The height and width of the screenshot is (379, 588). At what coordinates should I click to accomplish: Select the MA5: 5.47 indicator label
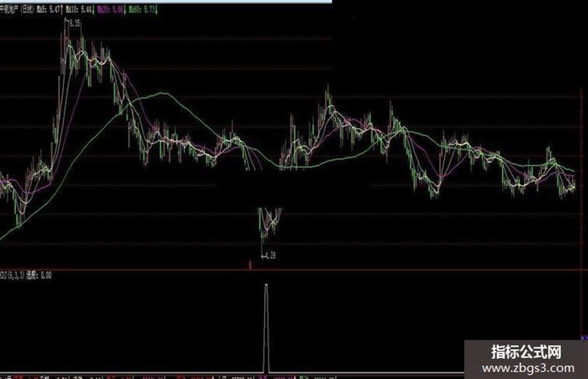[49, 10]
